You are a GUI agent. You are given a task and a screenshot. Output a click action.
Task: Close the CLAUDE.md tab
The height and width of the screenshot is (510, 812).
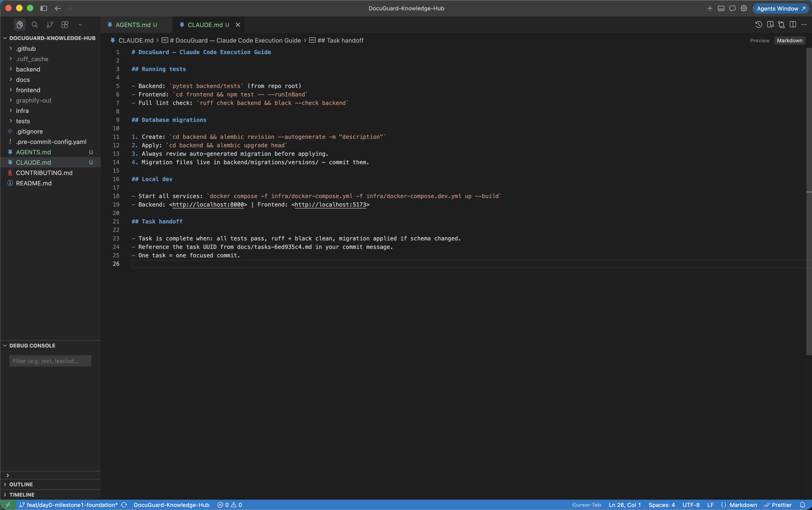[x=238, y=25]
